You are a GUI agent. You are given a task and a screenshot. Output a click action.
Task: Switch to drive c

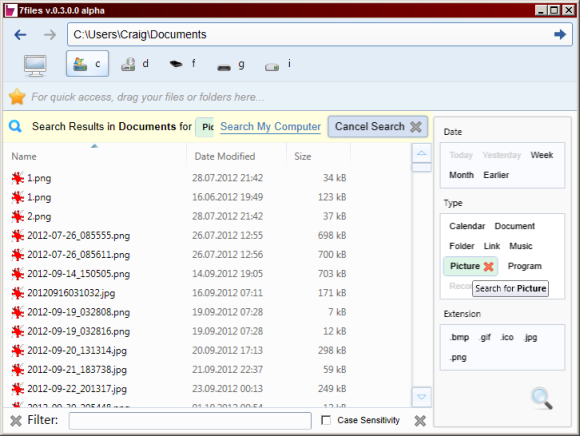coord(87,64)
